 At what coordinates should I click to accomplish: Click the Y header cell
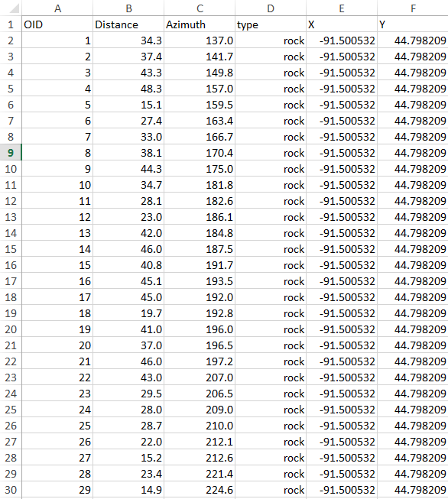click(x=413, y=24)
